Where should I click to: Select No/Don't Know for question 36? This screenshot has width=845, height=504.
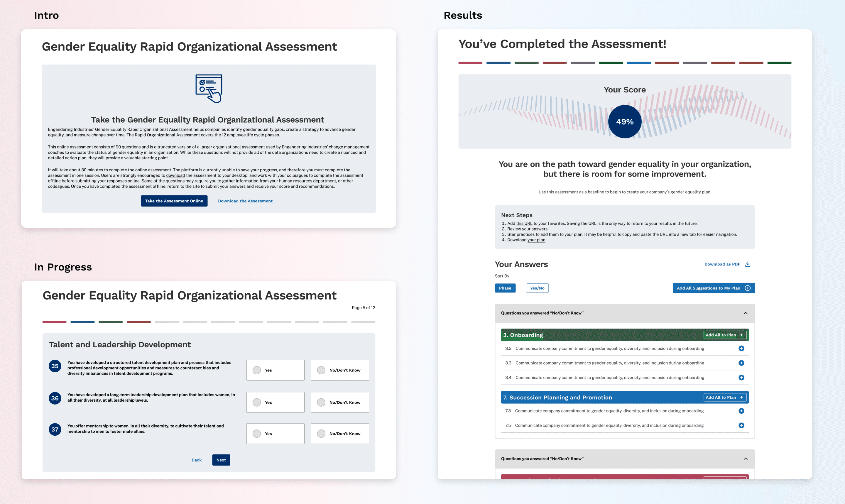pyautogui.click(x=321, y=402)
